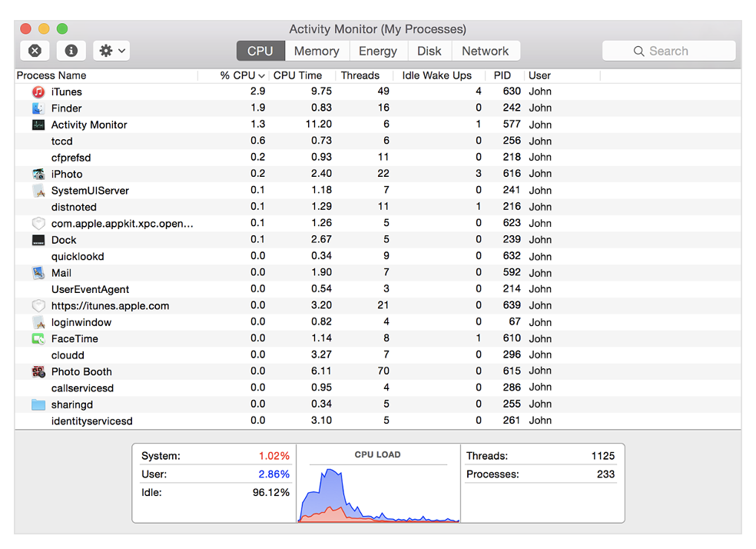
Task: Click the CPU LOAD graph
Action: point(379,494)
